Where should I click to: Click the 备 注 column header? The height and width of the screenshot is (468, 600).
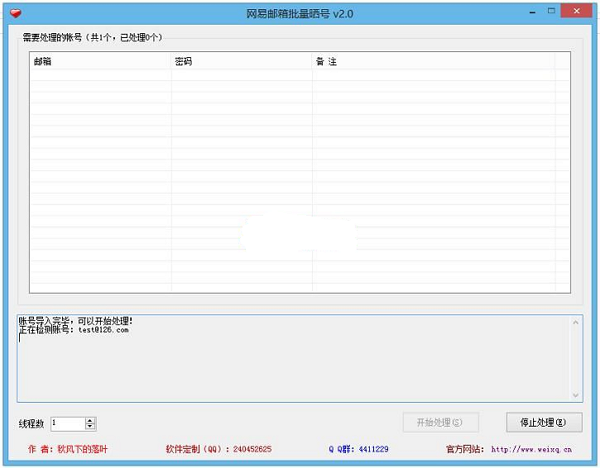pyautogui.click(x=434, y=61)
